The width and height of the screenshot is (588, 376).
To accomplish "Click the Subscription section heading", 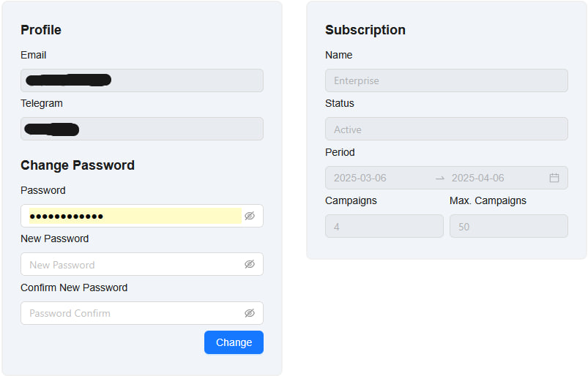I will [x=365, y=30].
